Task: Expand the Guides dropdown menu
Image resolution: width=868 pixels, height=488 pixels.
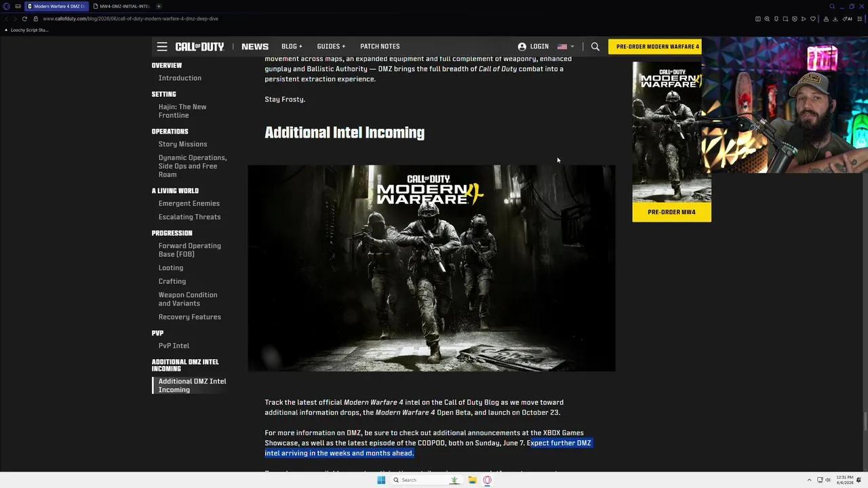Action: [331, 47]
